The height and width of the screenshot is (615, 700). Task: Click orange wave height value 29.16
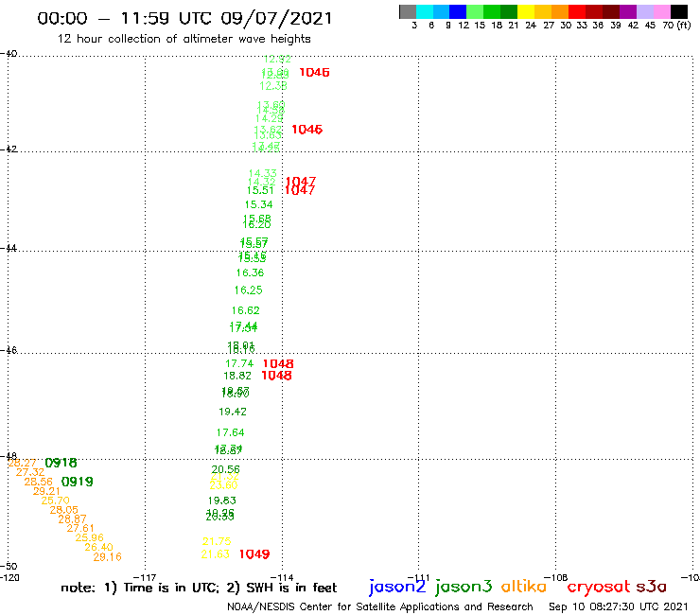[107, 557]
